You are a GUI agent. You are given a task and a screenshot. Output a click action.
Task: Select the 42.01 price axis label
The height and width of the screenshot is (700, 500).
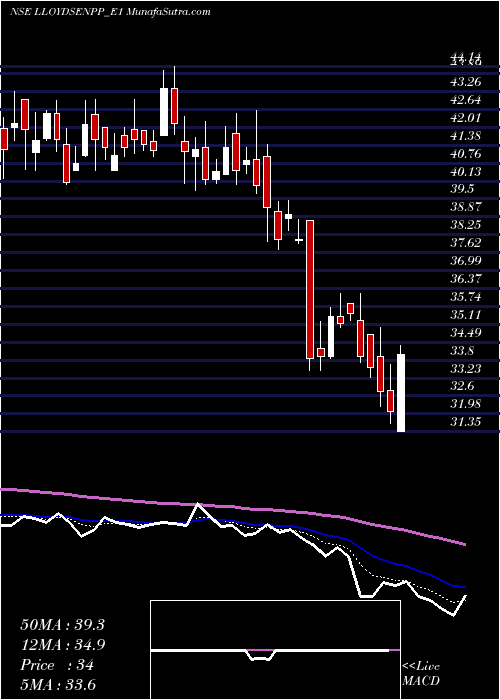pyautogui.click(x=466, y=118)
